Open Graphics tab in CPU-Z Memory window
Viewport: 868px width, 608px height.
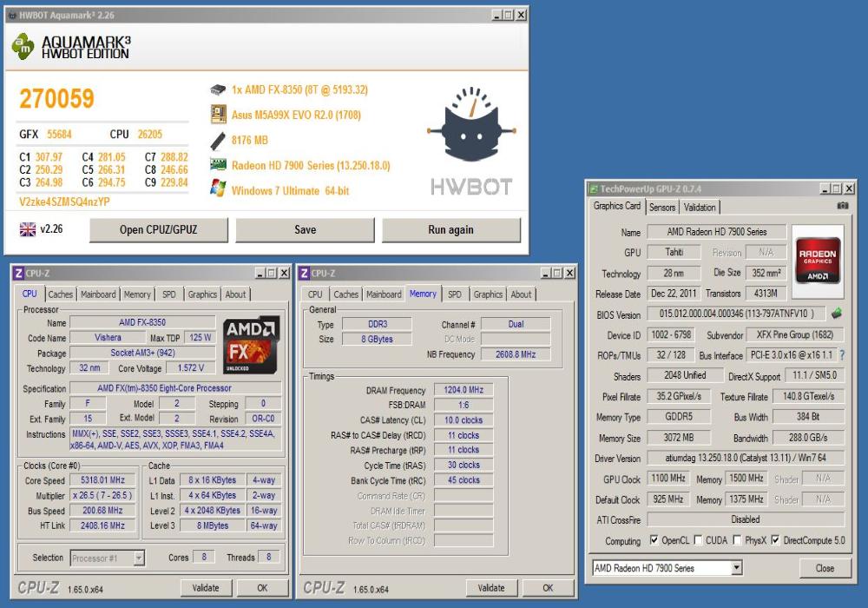(488, 294)
